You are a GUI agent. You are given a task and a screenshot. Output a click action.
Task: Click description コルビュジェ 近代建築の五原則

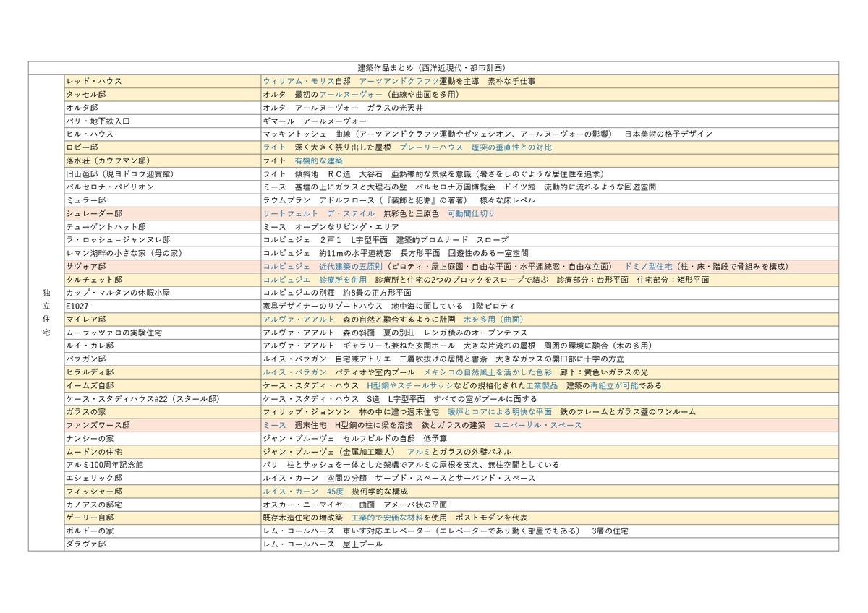click(550, 266)
